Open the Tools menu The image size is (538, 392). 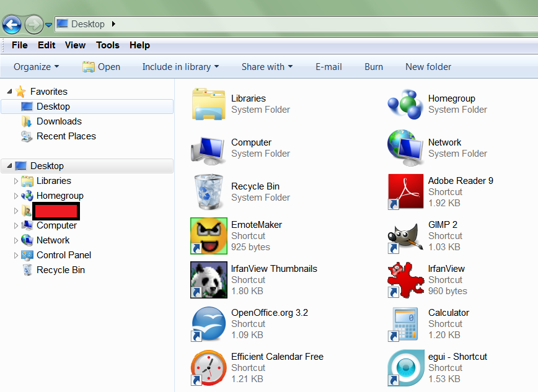click(x=108, y=45)
